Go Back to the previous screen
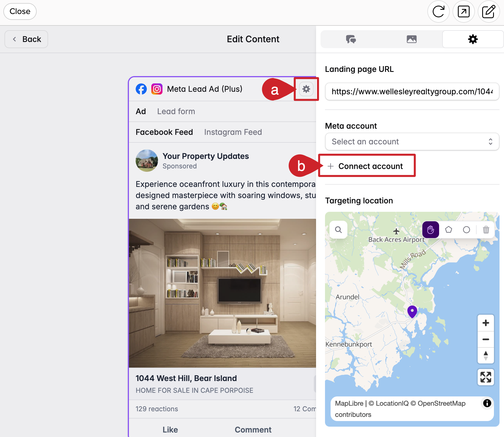The width and height of the screenshot is (504, 437). 26,39
